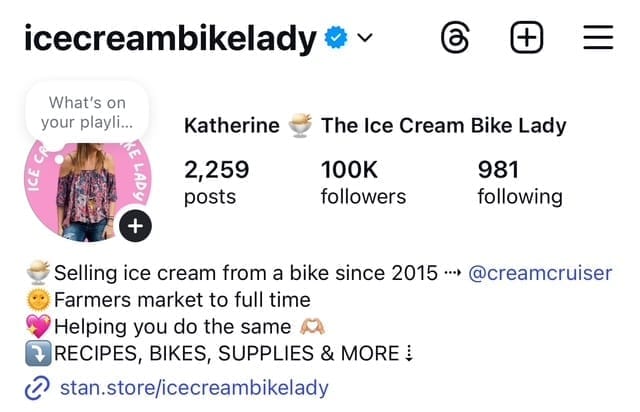The width and height of the screenshot is (640, 412).
Task: Expand the account switcher chevron
Action: [364, 40]
